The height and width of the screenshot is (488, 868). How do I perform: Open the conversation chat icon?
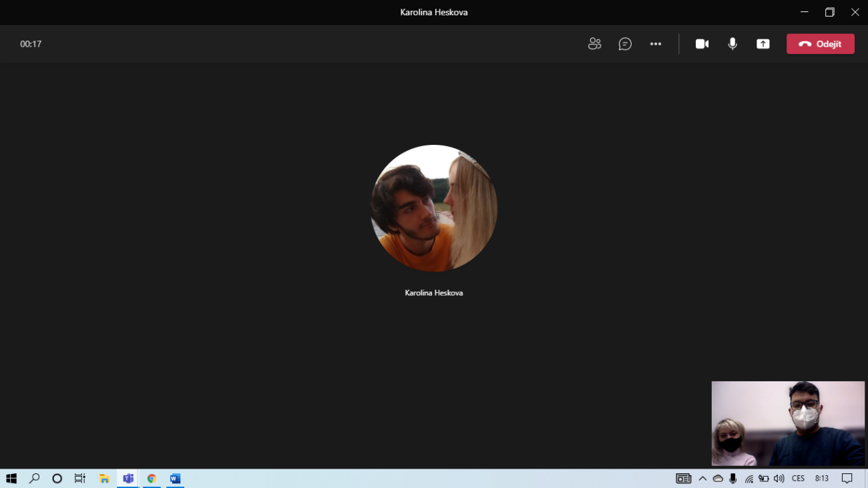click(625, 44)
